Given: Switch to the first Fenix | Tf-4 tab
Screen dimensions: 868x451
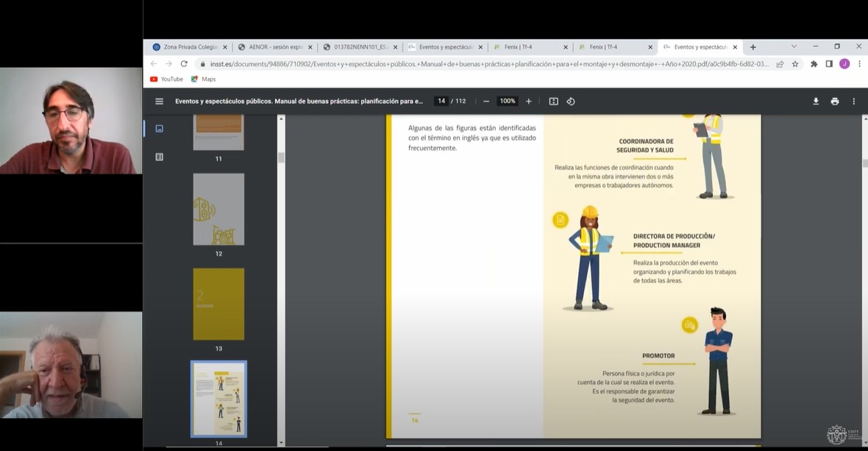Looking at the screenshot, I should point(530,47).
